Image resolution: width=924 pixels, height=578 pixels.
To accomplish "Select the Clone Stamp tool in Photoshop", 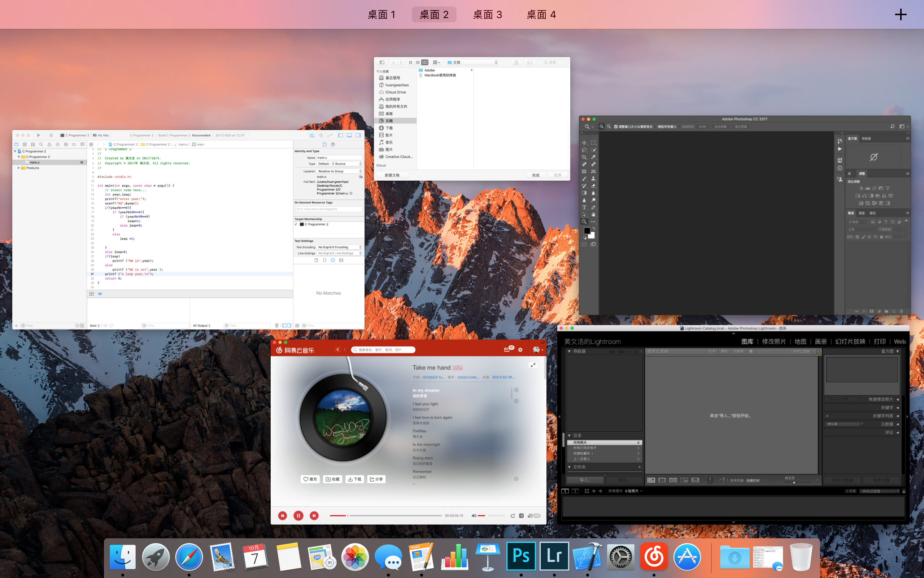I will coord(593,178).
